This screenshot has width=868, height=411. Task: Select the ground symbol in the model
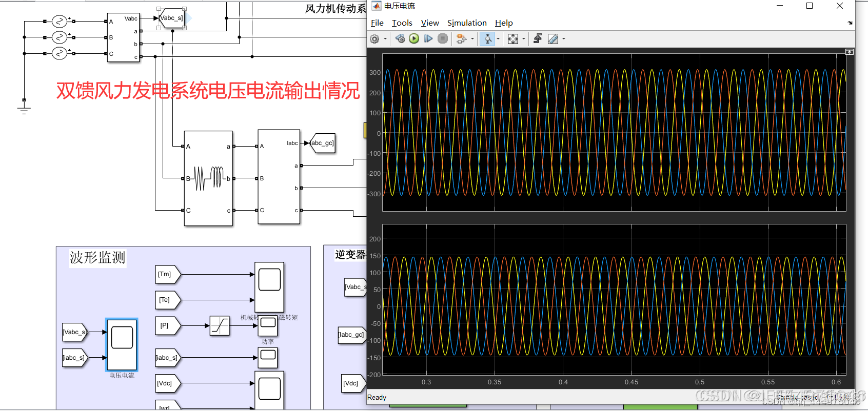click(x=24, y=110)
